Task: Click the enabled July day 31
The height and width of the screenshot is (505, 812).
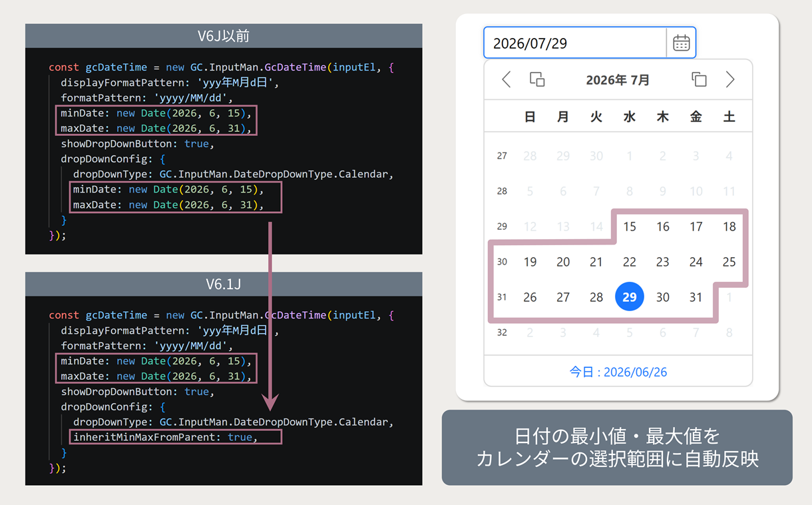Action: point(696,297)
